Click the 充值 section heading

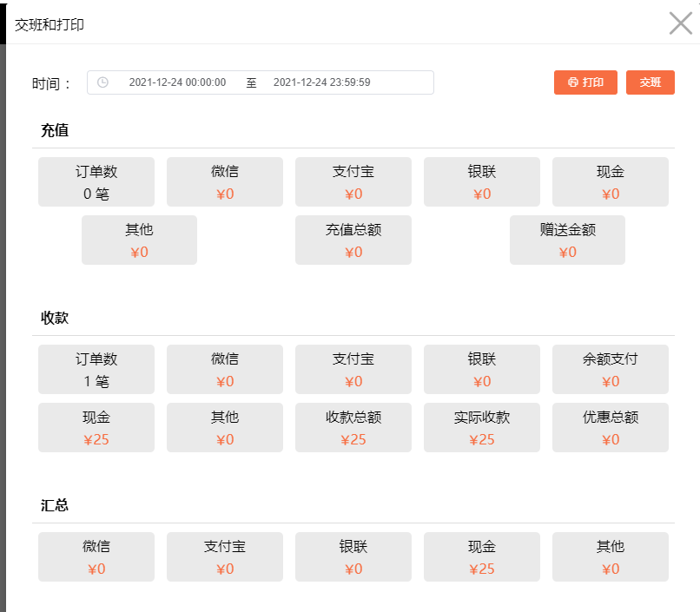[x=55, y=130]
